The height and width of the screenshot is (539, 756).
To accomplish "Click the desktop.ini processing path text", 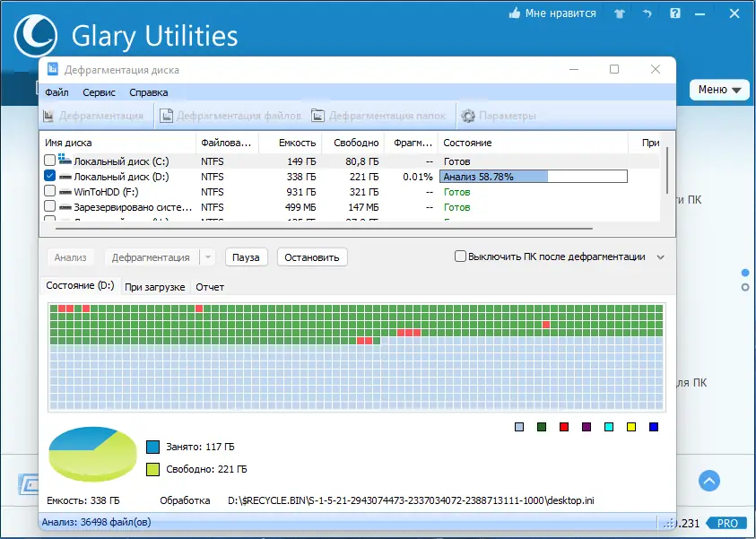I will (x=411, y=501).
